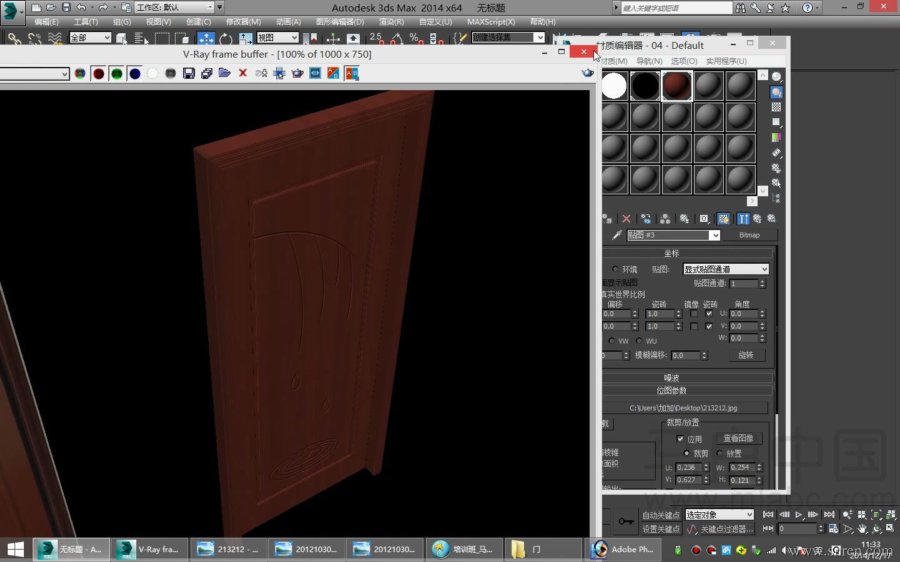Enable the 应用 (Apply) checkbox in crop section
Viewport: 900px width, 562px height.
(681, 439)
